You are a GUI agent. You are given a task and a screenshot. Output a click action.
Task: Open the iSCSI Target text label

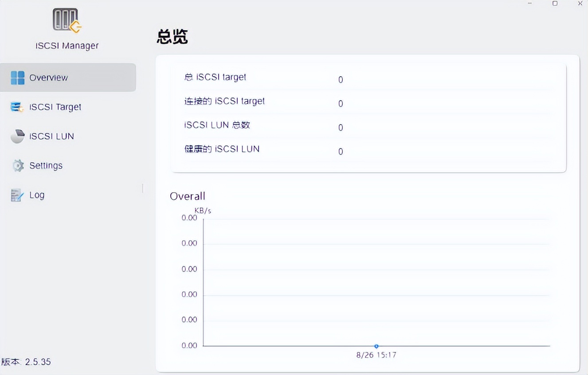(x=55, y=107)
